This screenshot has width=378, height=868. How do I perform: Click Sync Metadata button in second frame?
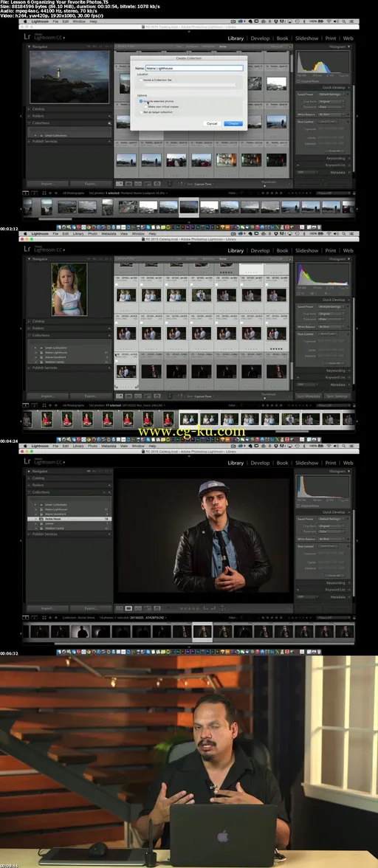click(x=309, y=396)
